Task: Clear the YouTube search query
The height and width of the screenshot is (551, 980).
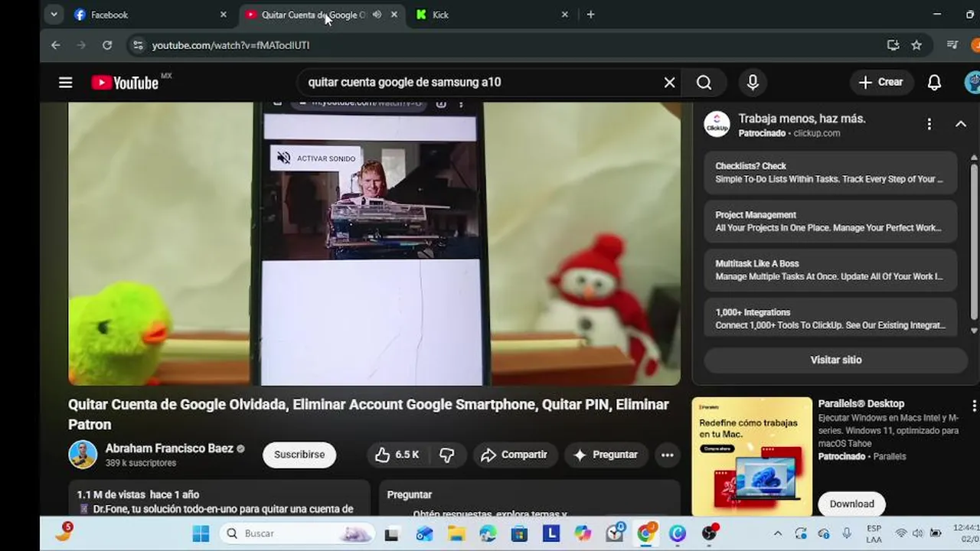Action: coord(669,83)
